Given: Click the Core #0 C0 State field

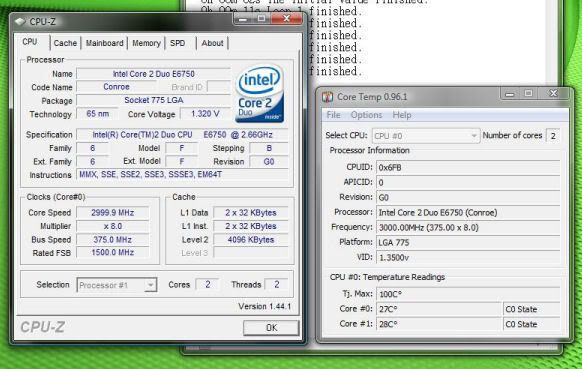Looking at the screenshot, I should pos(532,309).
